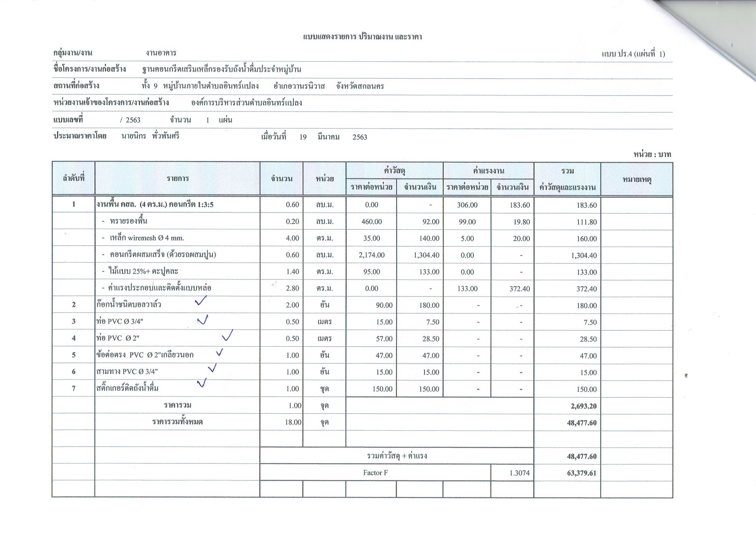Click the ค่าแรงงาน header cell
Viewport: 756px width, 533px height.
point(489,171)
